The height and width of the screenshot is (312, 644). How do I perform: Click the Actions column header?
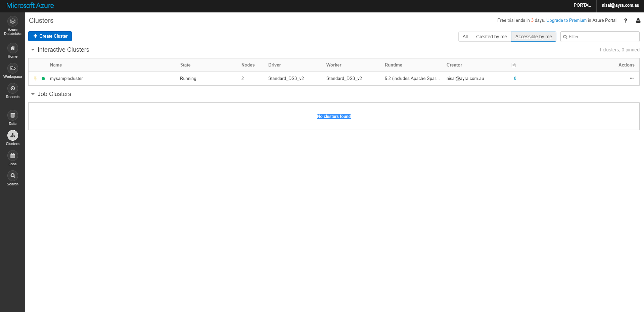tap(627, 65)
